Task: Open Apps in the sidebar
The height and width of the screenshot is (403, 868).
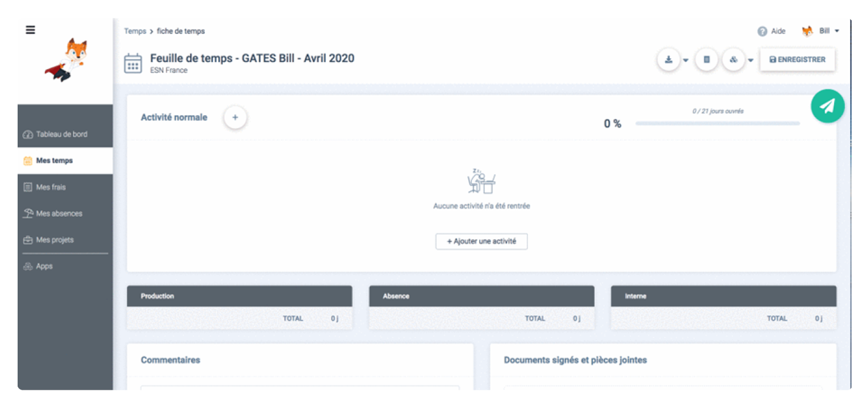Action: point(44,266)
